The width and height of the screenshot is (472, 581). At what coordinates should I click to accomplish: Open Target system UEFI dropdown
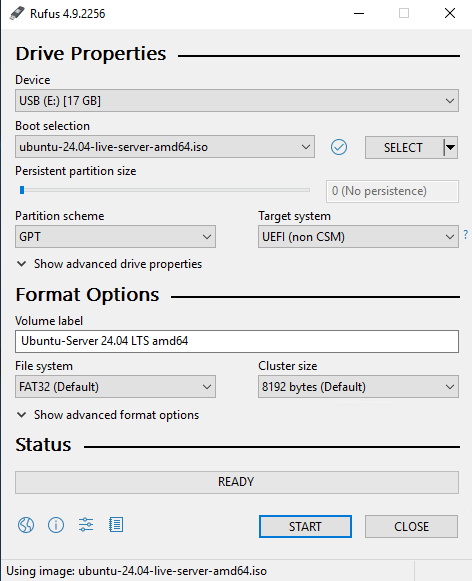pyautogui.click(x=358, y=236)
